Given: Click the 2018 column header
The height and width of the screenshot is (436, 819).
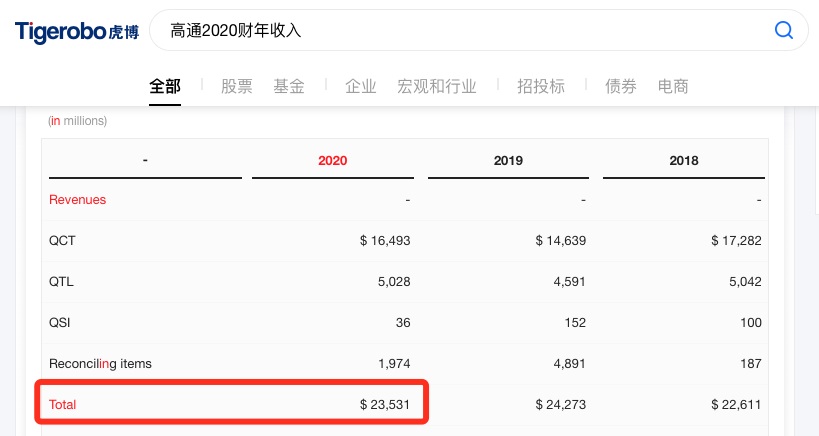Looking at the screenshot, I should click(x=684, y=160).
